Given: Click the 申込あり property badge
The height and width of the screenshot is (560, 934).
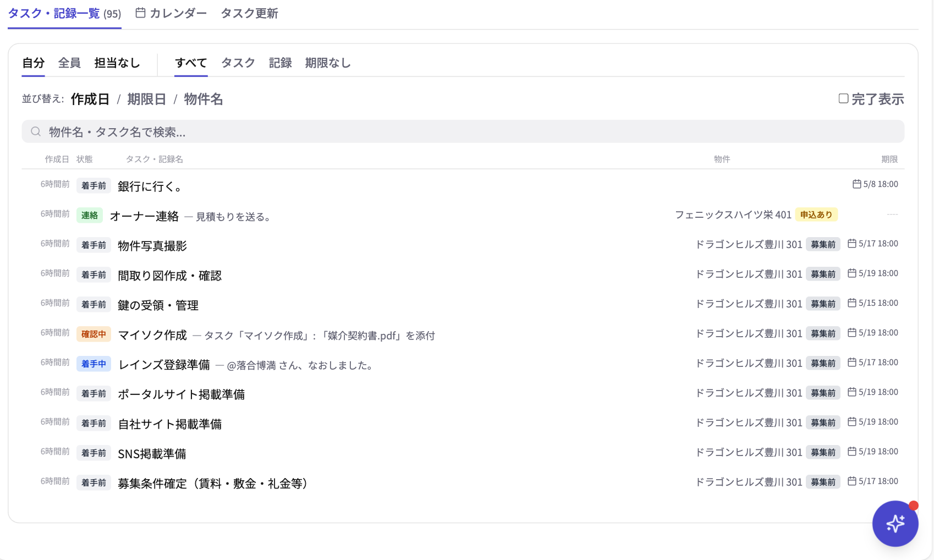Looking at the screenshot, I should tap(816, 215).
